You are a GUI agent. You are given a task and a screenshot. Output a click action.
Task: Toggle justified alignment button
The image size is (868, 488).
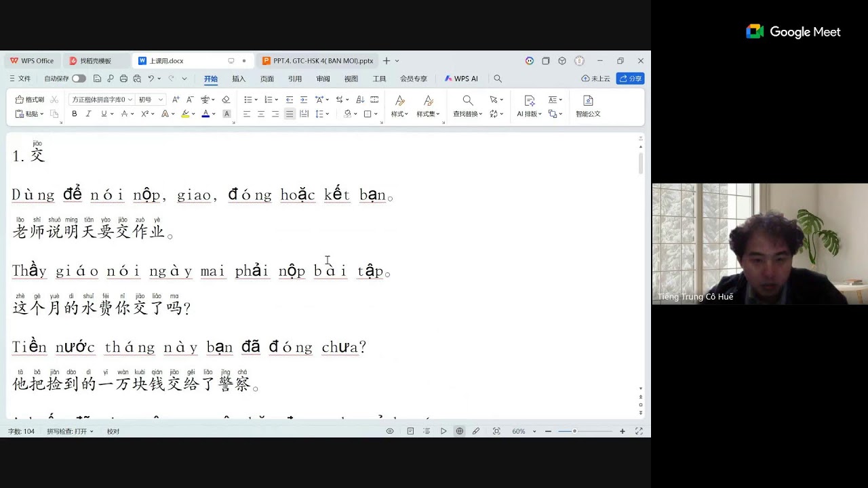coord(290,114)
